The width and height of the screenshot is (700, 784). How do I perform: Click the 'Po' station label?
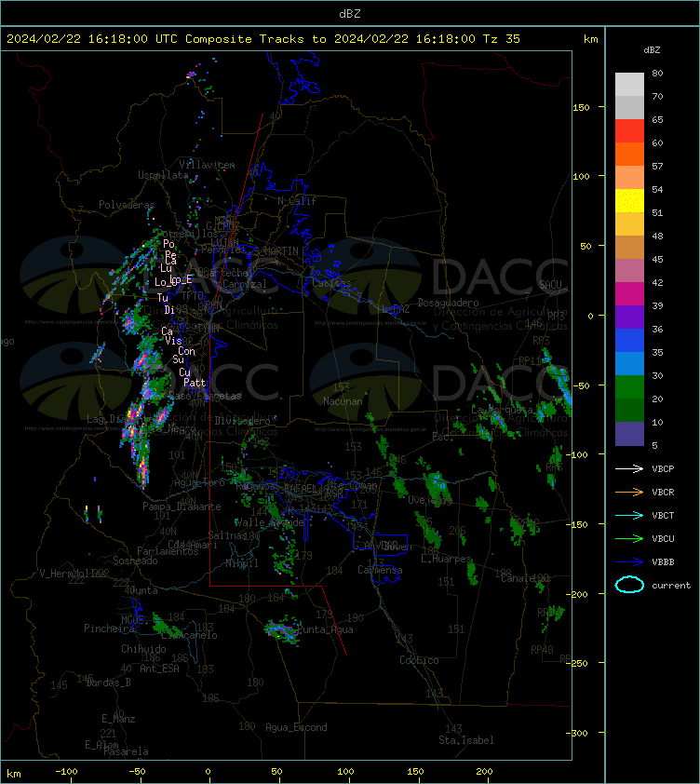[x=168, y=244]
